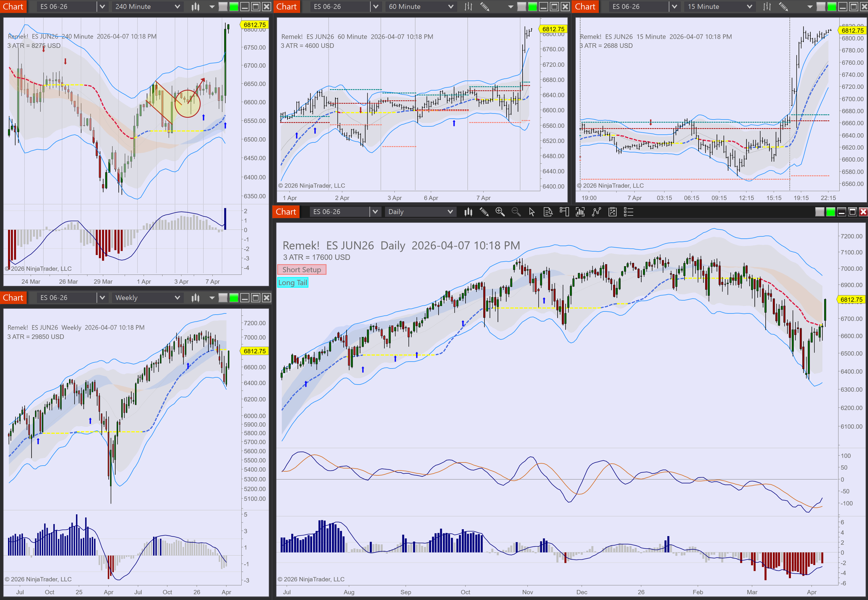Open instrument dropdown arrow on Weekly chart
The height and width of the screenshot is (600, 868).
coord(102,298)
